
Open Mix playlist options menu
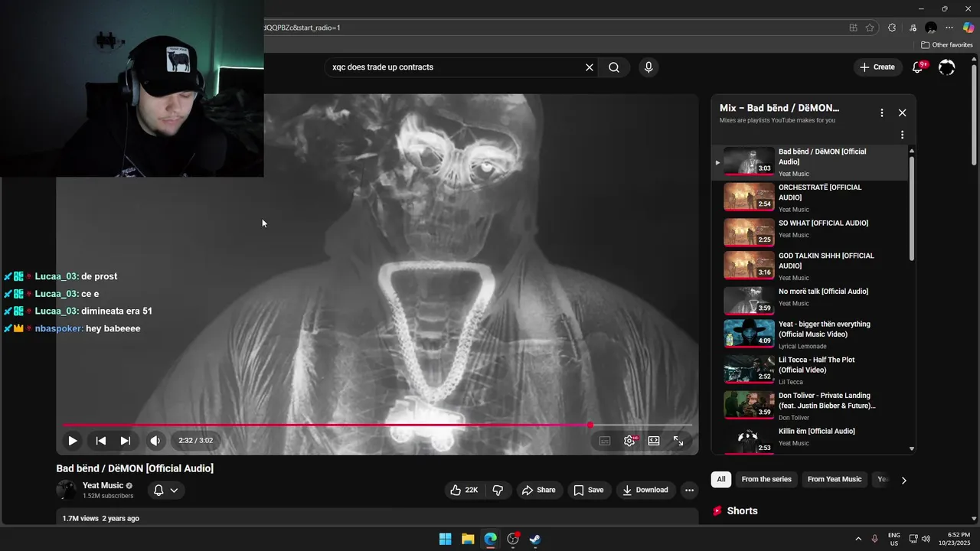coord(882,112)
